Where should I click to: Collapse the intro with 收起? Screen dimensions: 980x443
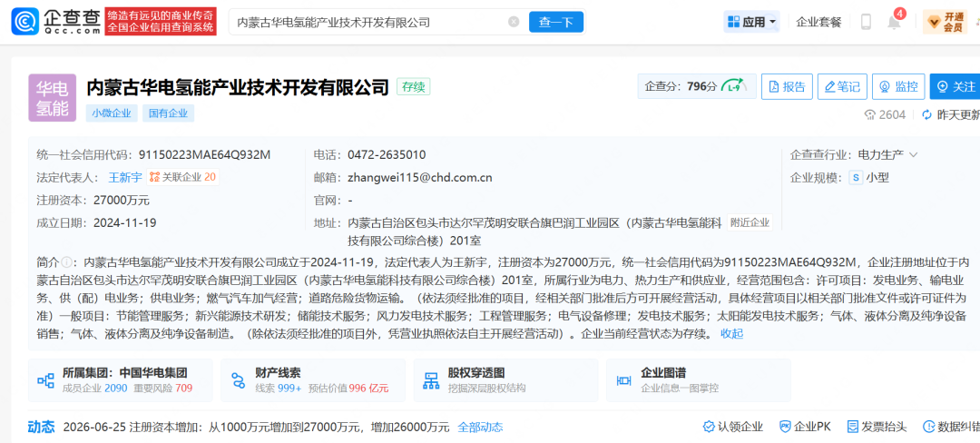coord(732,334)
